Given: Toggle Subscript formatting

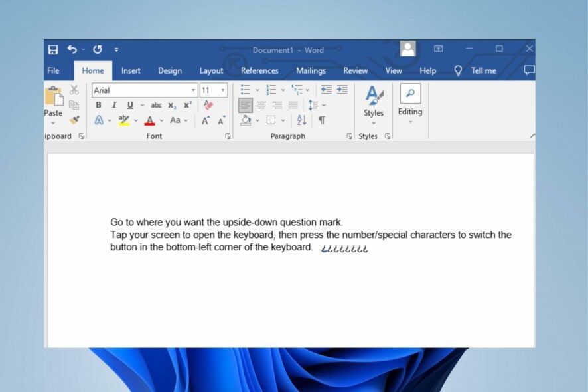Looking at the screenshot, I should (x=172, y=106).
